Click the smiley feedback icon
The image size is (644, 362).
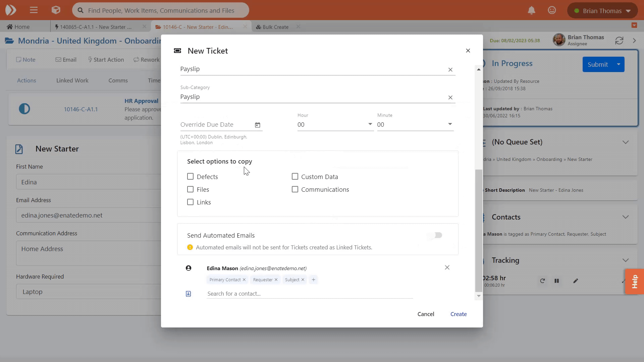pyautogui.click(x=552, y=10)
